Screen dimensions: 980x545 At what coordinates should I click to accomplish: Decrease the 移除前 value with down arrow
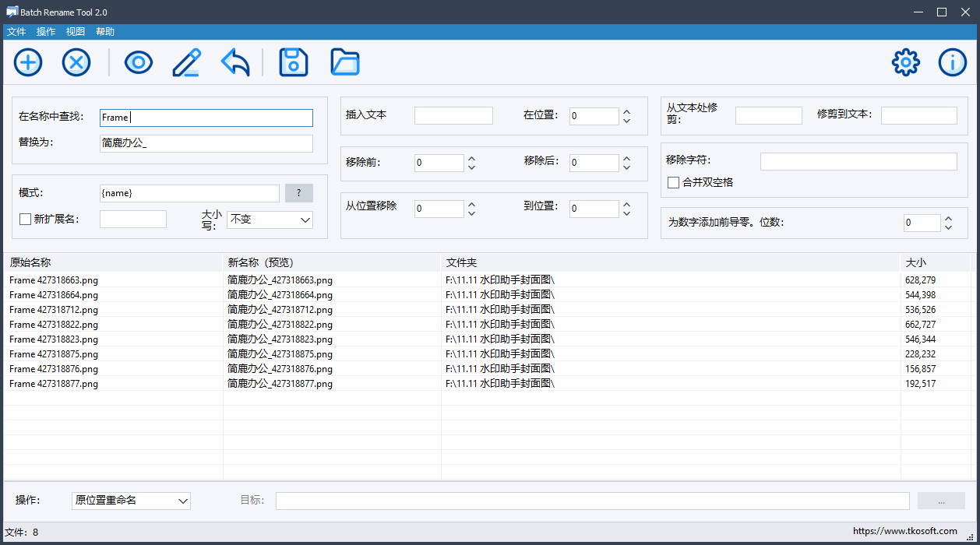(x=471, y=167)
